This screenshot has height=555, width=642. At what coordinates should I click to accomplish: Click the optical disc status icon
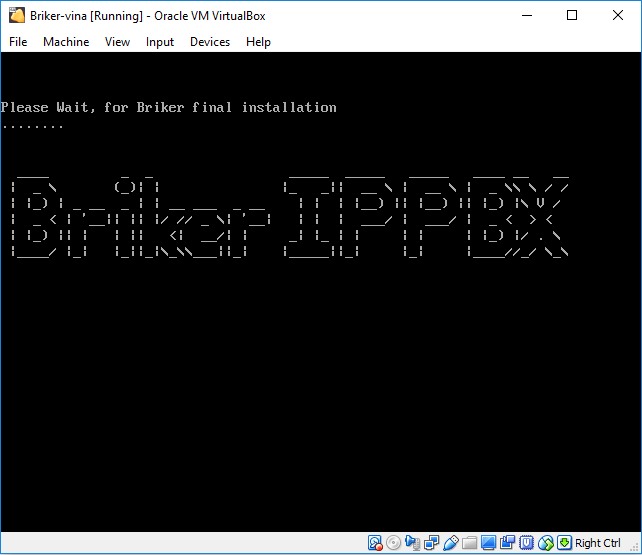393,543
